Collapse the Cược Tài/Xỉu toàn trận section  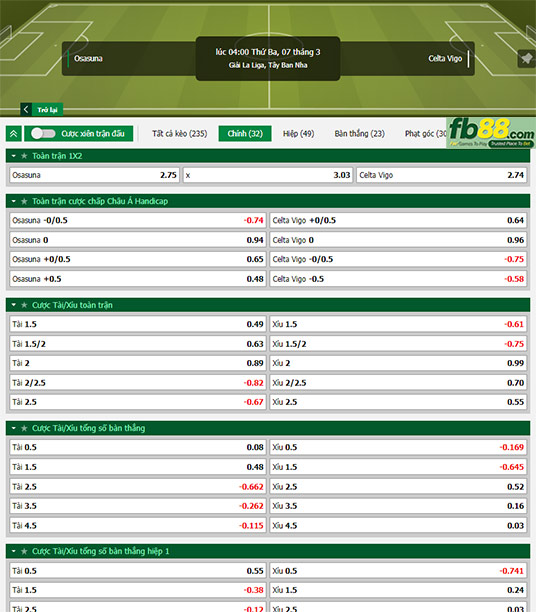(14, 305)
